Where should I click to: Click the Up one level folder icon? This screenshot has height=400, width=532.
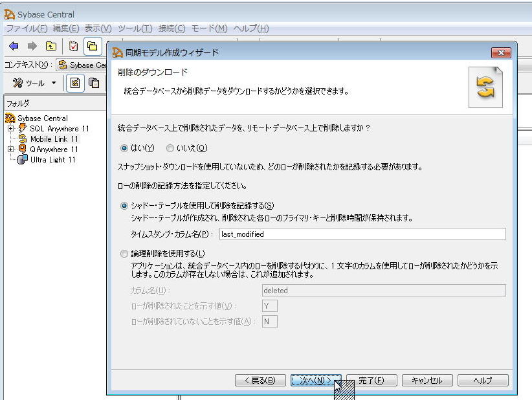pos(50,46)
